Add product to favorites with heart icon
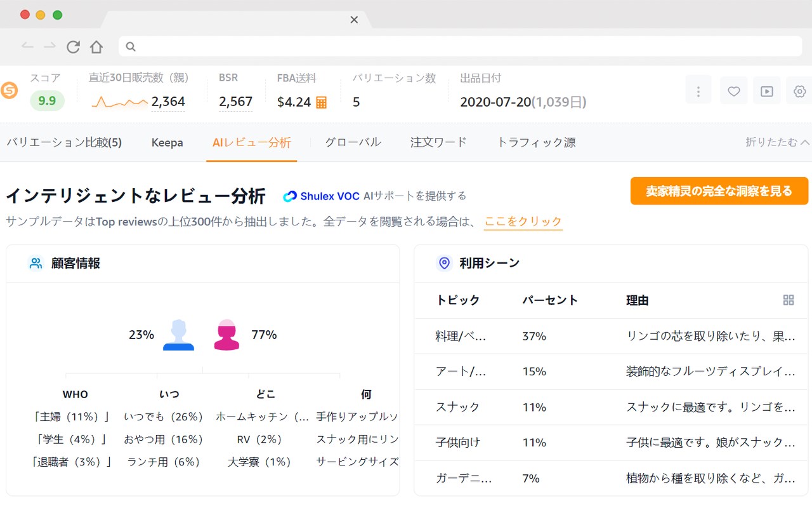812x508 pixels. 734,91
